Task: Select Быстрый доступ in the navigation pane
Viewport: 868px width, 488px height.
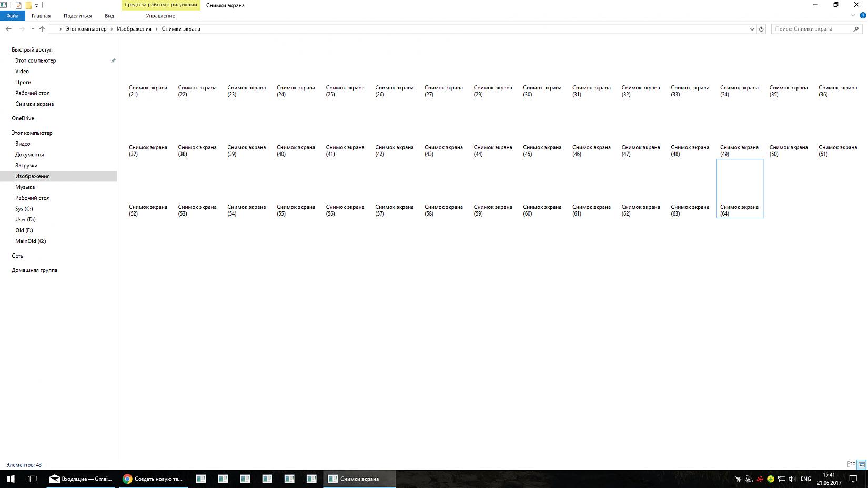Action: pyautogui.click(x=32, y=49)
